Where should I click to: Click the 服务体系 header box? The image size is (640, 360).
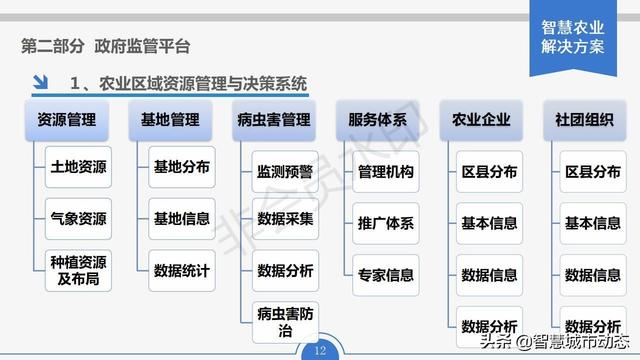(378, 120)
